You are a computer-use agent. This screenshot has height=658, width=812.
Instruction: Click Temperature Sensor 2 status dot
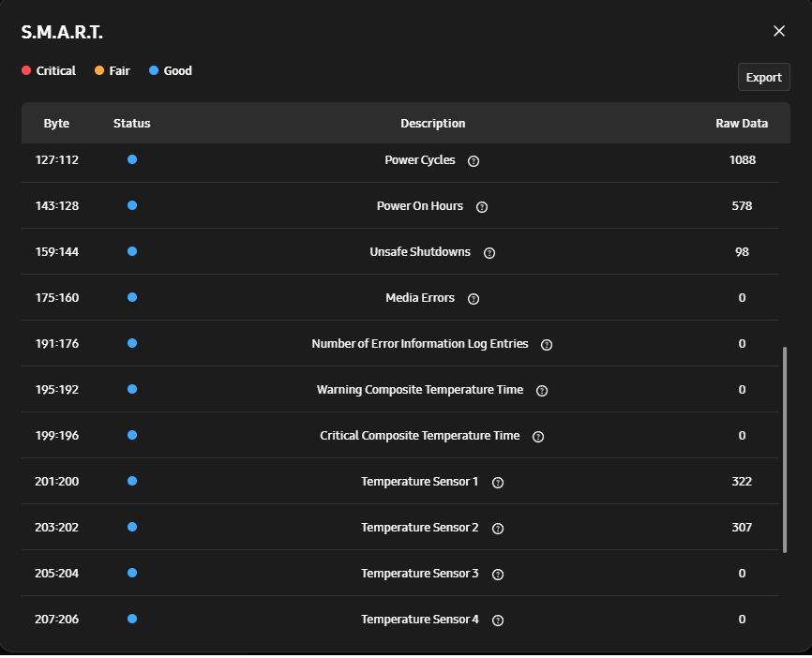tap(132, 527)
